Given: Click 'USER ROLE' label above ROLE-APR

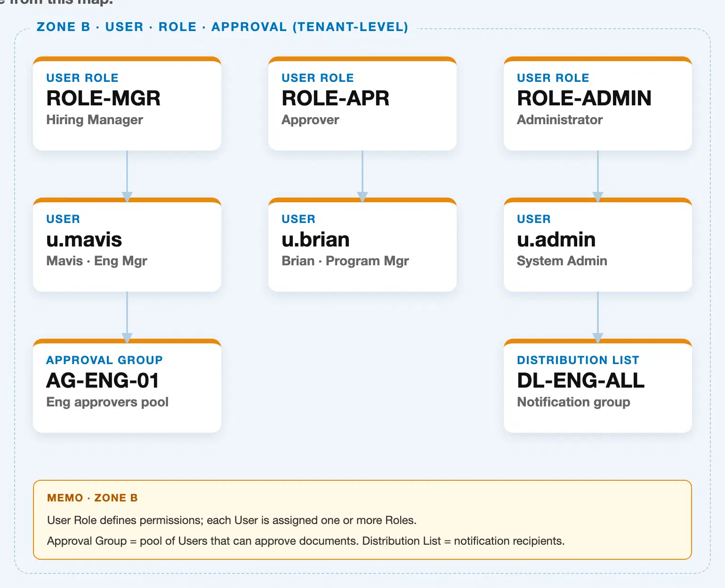Looking at the screenshot, I should pyautogui.click(x=318, y=78).
